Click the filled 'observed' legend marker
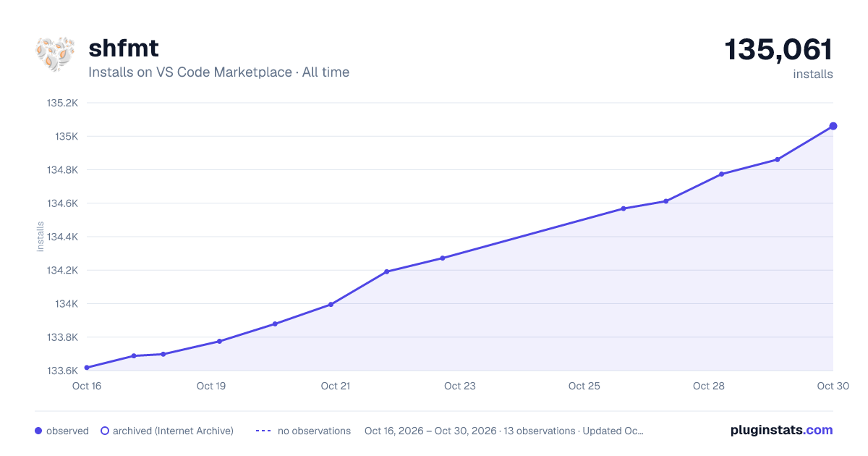Screen dimensions: 868x456 [x=38, y=431]
